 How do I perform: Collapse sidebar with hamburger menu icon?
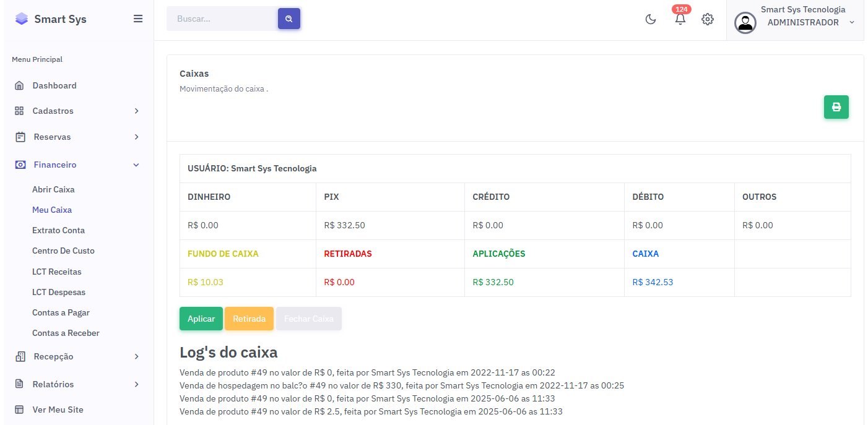(x=138, y=19)
